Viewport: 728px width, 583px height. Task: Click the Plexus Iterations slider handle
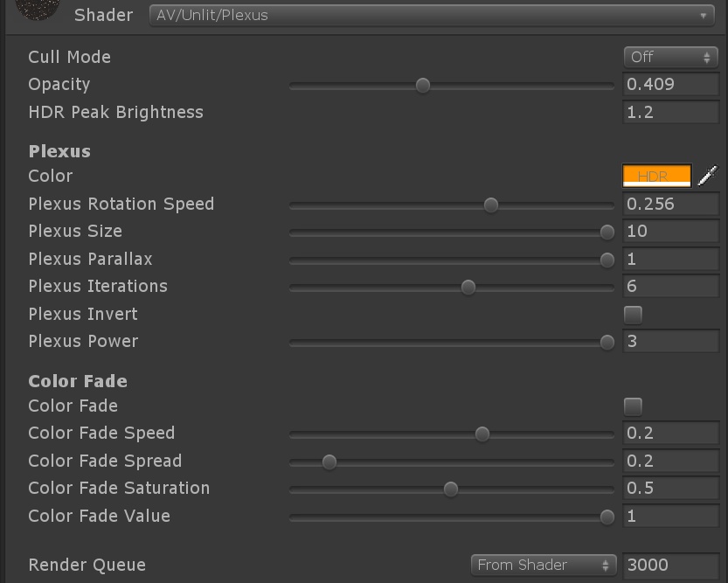(468, 287)
